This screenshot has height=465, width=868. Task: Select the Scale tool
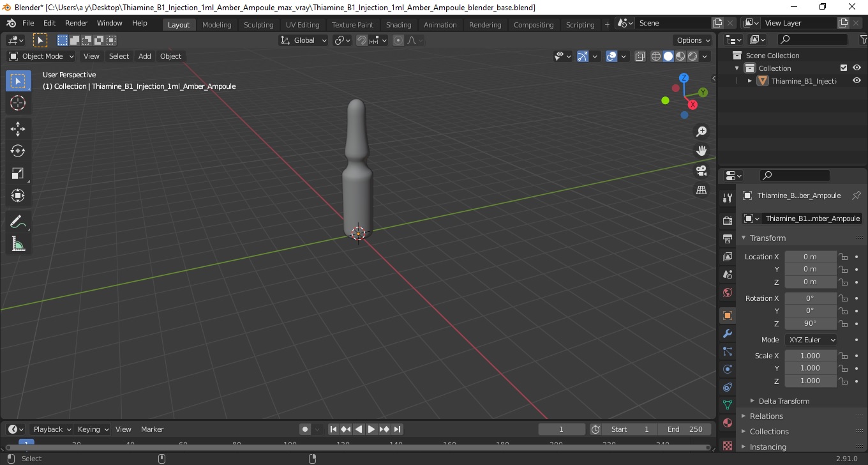pos(18,173)
